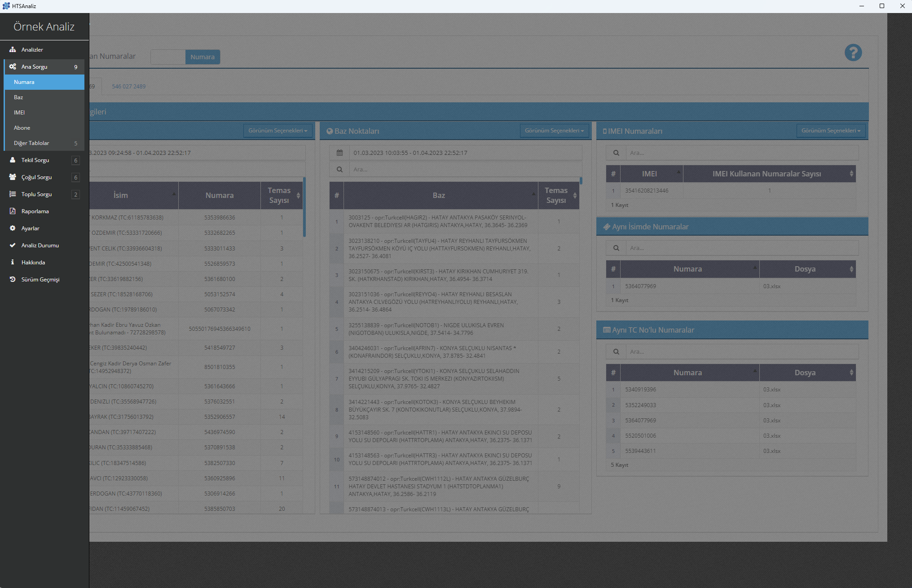Viewport: 912px width, 588px height.
Task: Click the Numara search button
Action: [203, 57]
